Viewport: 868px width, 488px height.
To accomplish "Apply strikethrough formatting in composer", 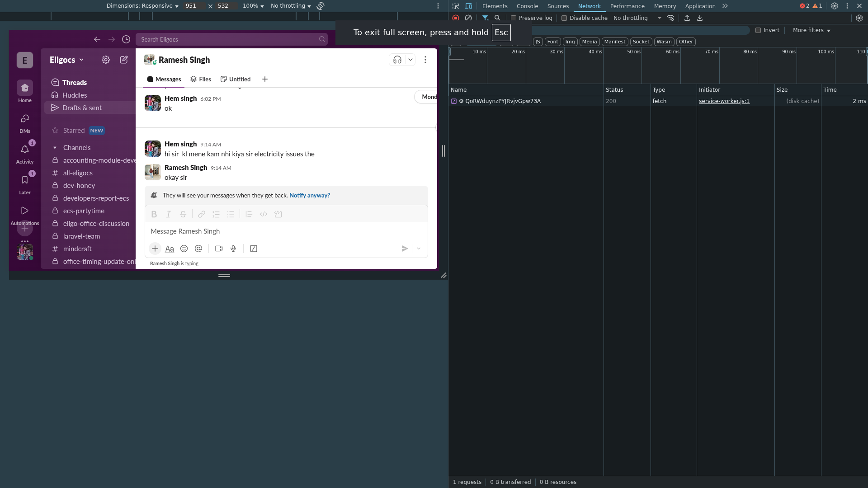I will (x=183, y=214).
